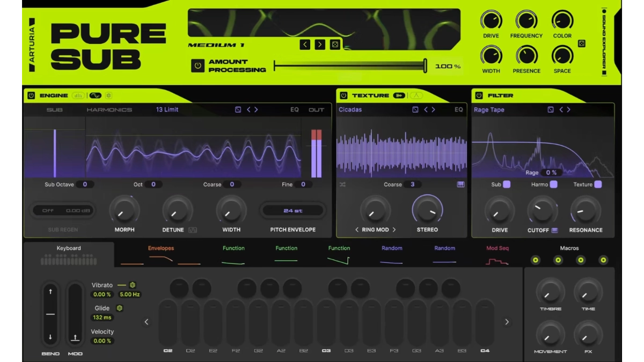This screenshot has width=644, height=362.
Task: Randomize the Texture sample via dice icon
Action: pos(415,109)
